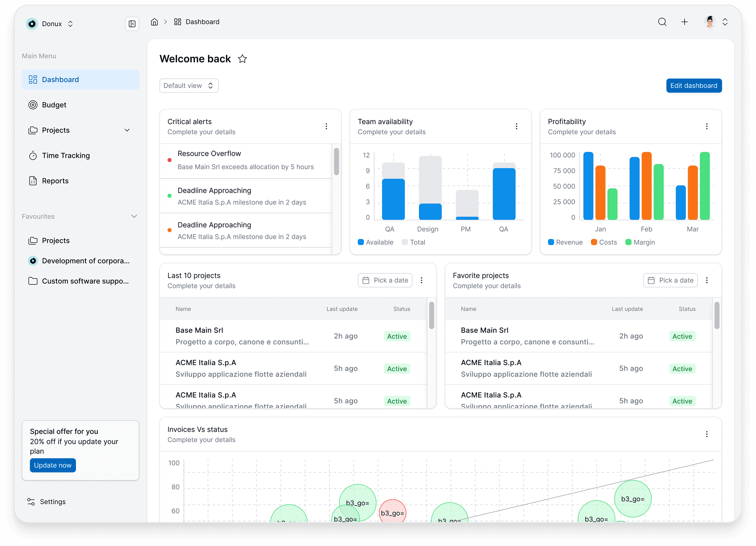756x546 pixels.
Task: Toggle Costs series in Profitability legend
Action: [604, 242]
